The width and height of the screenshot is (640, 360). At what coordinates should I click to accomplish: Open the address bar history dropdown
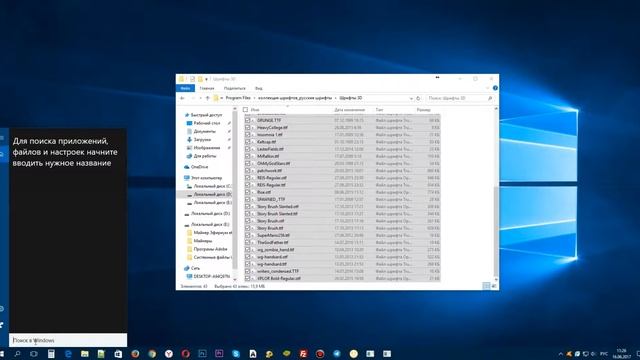(x=411, y=98)
